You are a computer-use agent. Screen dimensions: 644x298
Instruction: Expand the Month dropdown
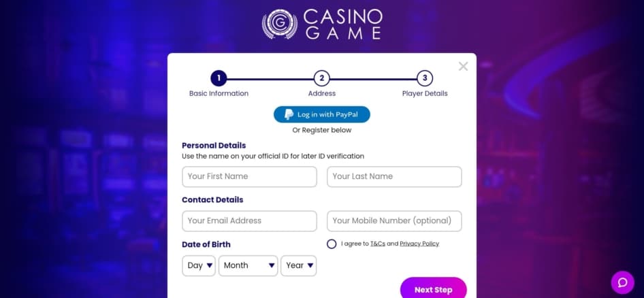[248, 265]
